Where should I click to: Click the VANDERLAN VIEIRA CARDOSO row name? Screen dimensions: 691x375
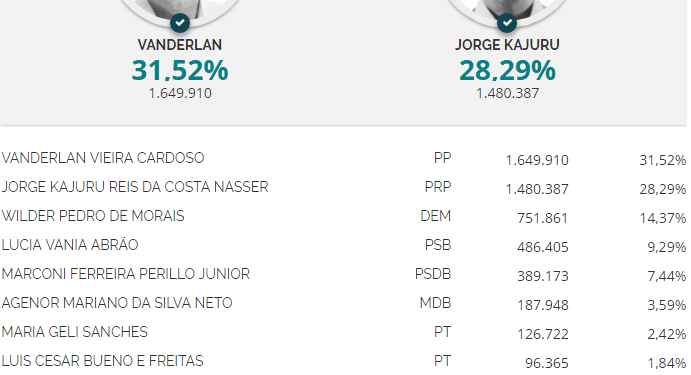103,158
